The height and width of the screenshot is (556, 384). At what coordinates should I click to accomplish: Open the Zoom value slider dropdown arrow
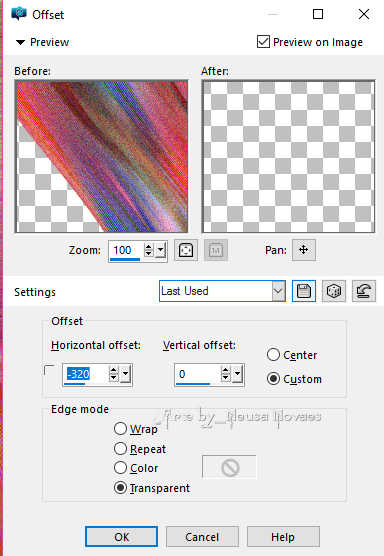[x=161, y=250]
